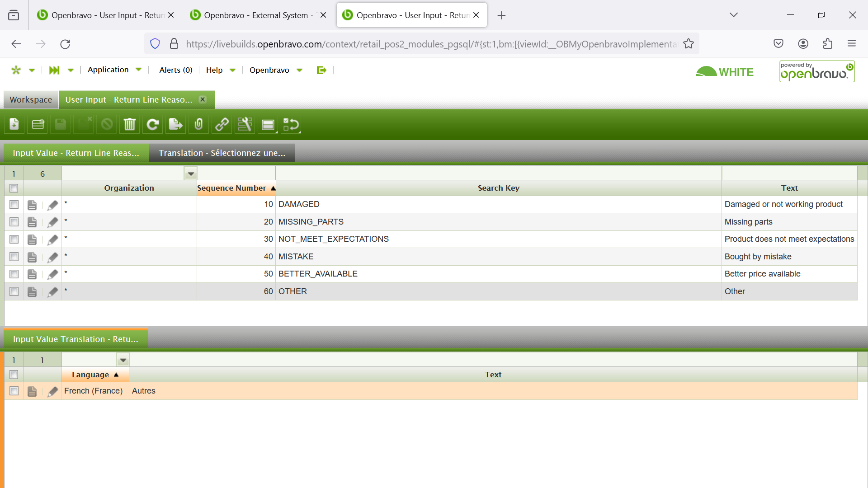Switch to the Workspace tab
The image size is (868, 488).
pos(31,100)
